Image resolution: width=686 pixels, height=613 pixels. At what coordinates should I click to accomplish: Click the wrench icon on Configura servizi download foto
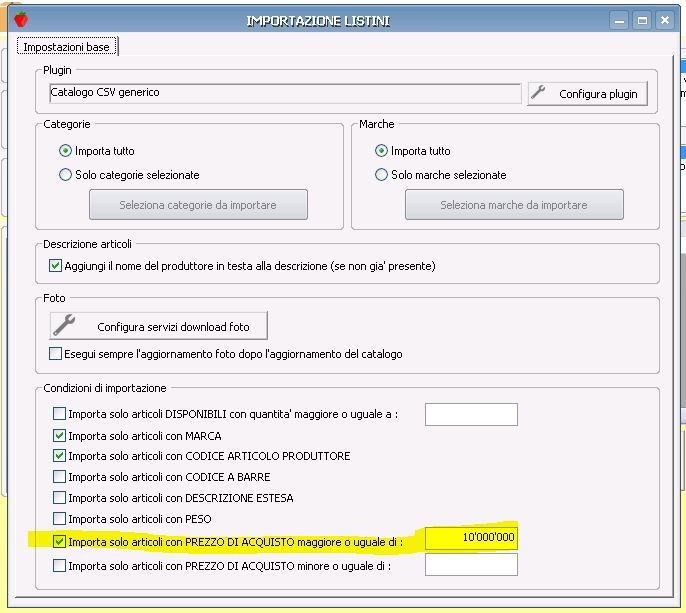click(64, 325)
